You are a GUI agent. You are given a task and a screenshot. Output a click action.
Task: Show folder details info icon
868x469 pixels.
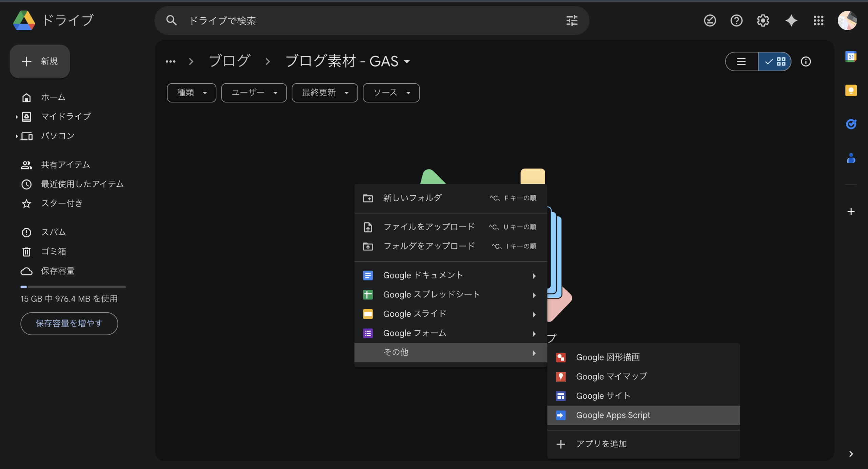click(806, 61)
